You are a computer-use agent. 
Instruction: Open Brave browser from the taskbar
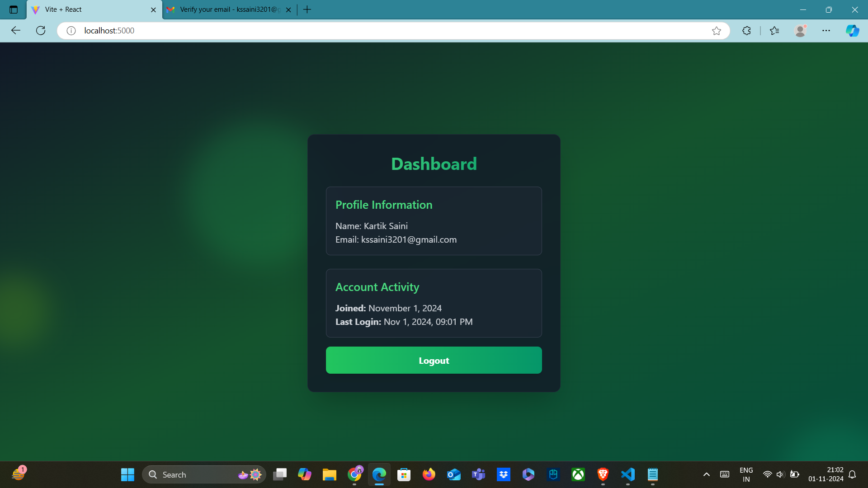pyautogui.click(x=603, y=474)
